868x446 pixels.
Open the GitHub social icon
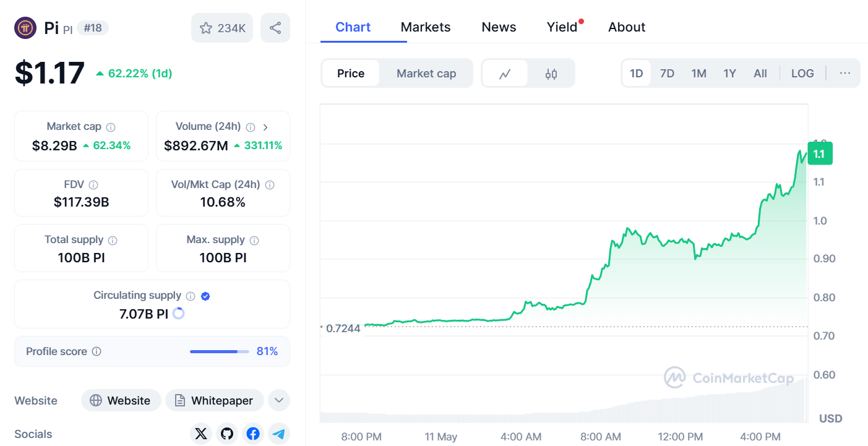[227, 434]
